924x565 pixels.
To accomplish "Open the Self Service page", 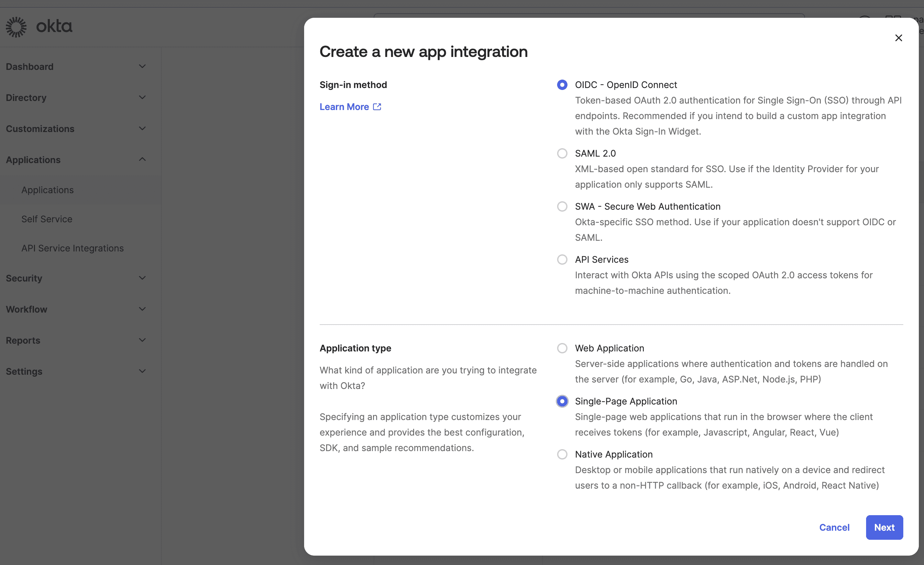I will coord(47,219).
